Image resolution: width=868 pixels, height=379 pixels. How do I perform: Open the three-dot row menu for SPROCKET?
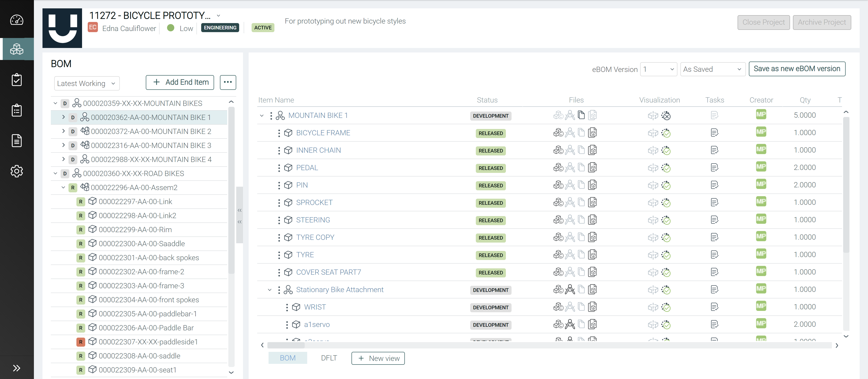[279, 203]
